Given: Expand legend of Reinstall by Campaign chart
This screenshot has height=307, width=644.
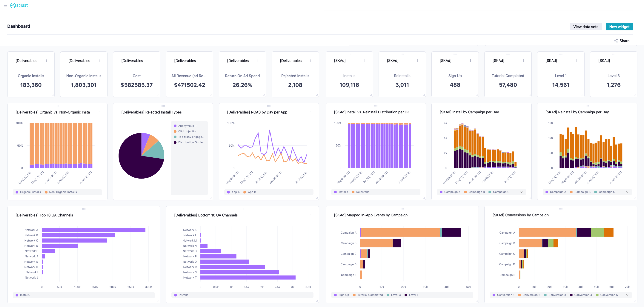Looking at the screenshot, I should [627, 192].
